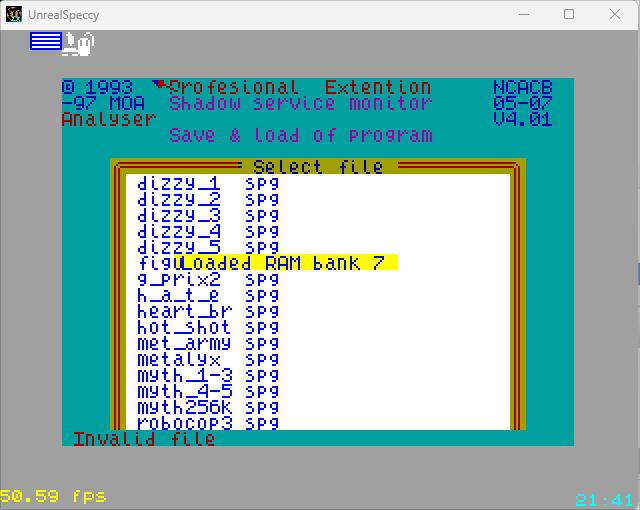Select file h_a_t_e spg
This screenshot has width=640, height=510.
(x=208, y=295)
